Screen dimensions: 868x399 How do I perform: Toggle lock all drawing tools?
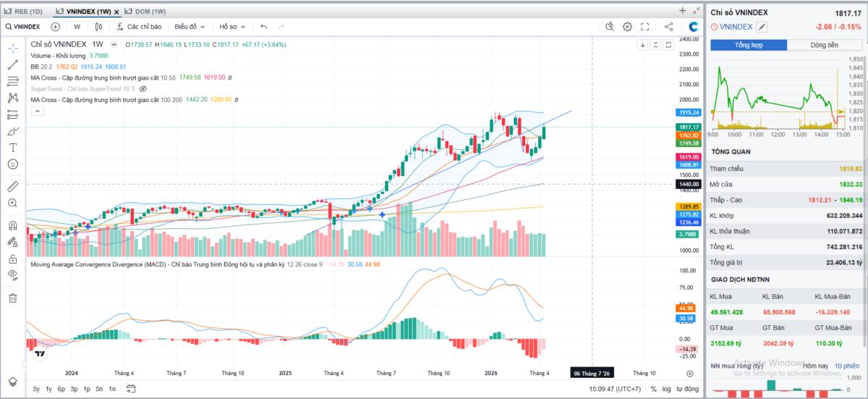pyautogui.click(x=12, y=259)
